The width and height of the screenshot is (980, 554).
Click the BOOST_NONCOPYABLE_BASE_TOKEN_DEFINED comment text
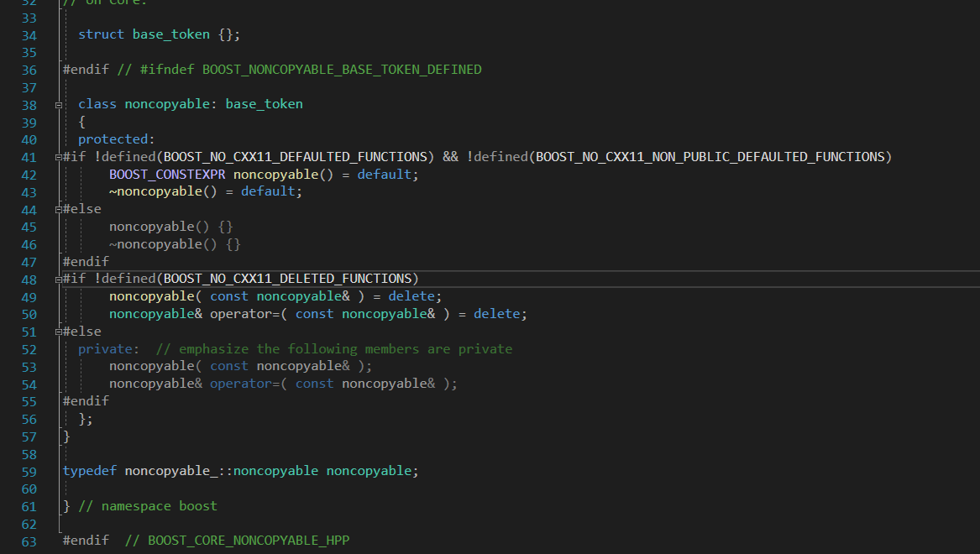[342, 70]
